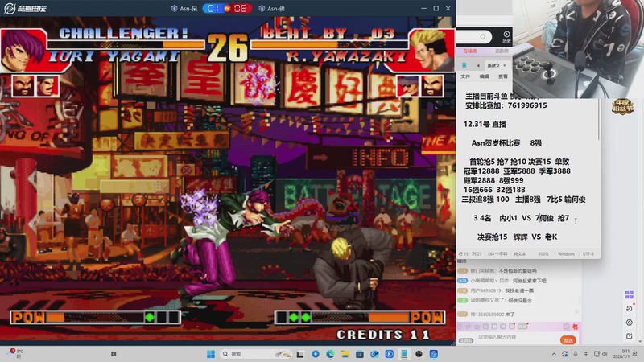Click the webcam feed thumbnail

(578, 49)
